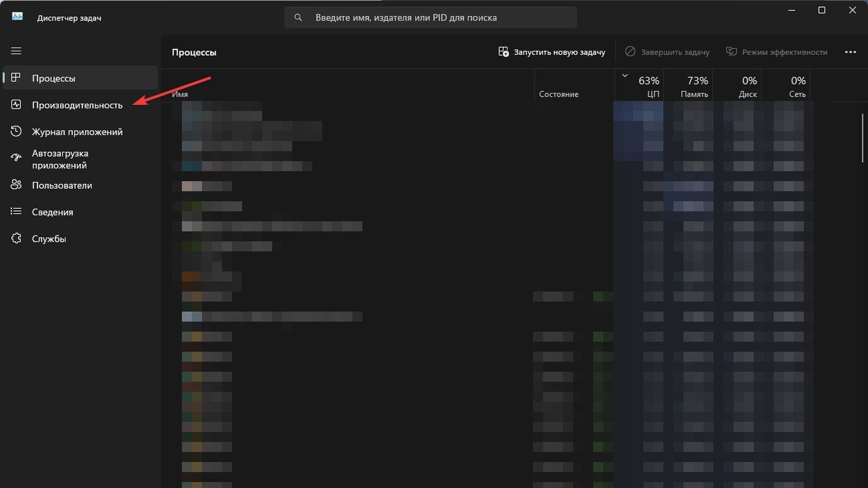
Task: Click the Сведения list icon
Action: coord(16,211)
